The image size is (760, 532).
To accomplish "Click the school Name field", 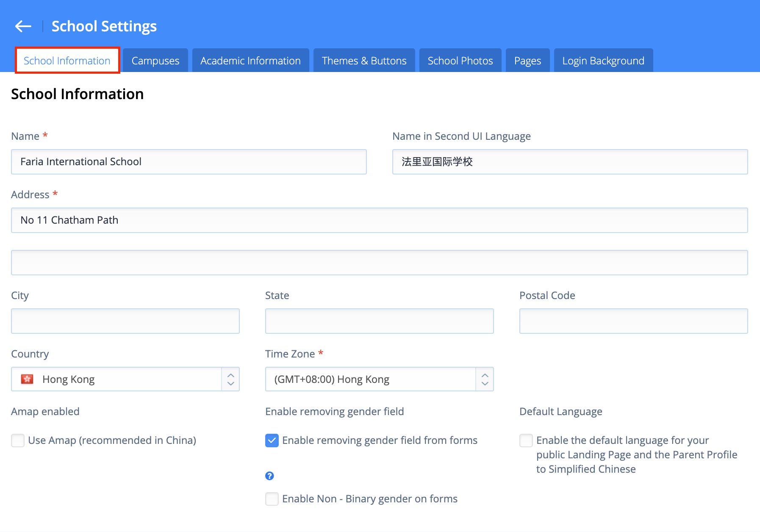I will click(x=189, y=162).
